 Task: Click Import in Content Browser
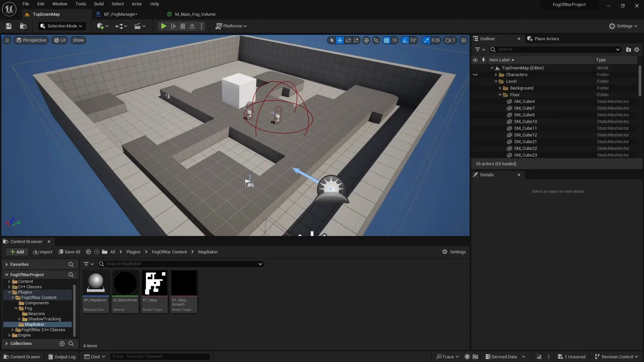(43, 252)
